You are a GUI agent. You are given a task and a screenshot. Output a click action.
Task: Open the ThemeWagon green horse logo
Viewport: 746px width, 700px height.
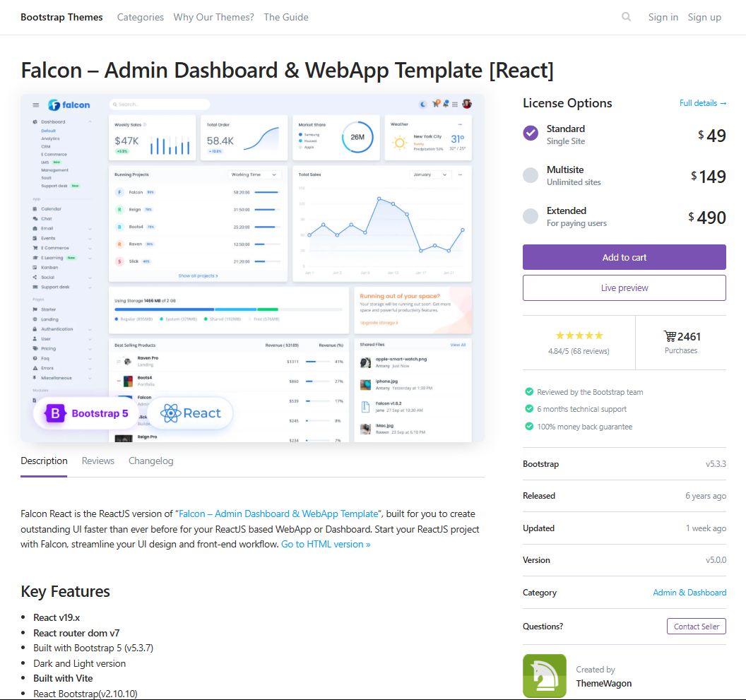point(544,676)
